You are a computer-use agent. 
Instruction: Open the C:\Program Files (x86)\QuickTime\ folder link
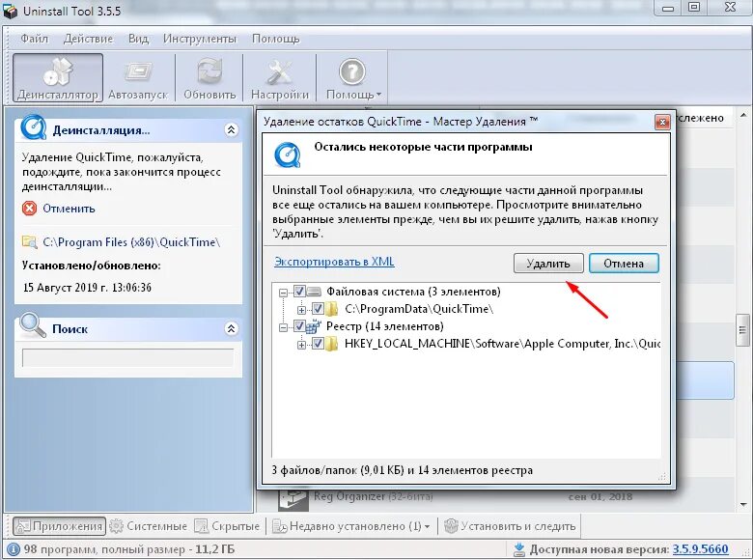[x=131, y=242]
